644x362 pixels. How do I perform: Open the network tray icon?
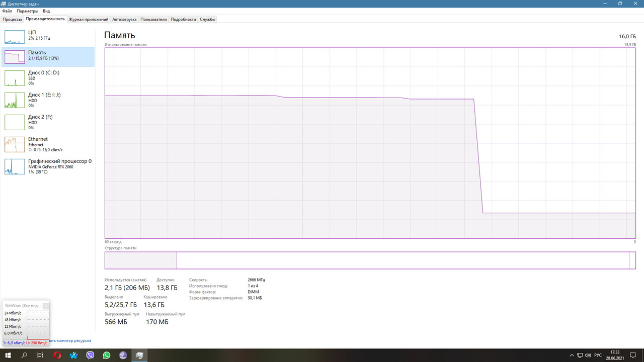[580, 355]
